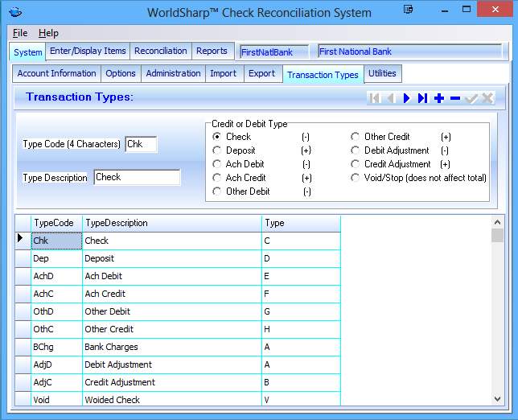Select the Chk cell in grid
The image size is (518, 420).
point(56,241)
